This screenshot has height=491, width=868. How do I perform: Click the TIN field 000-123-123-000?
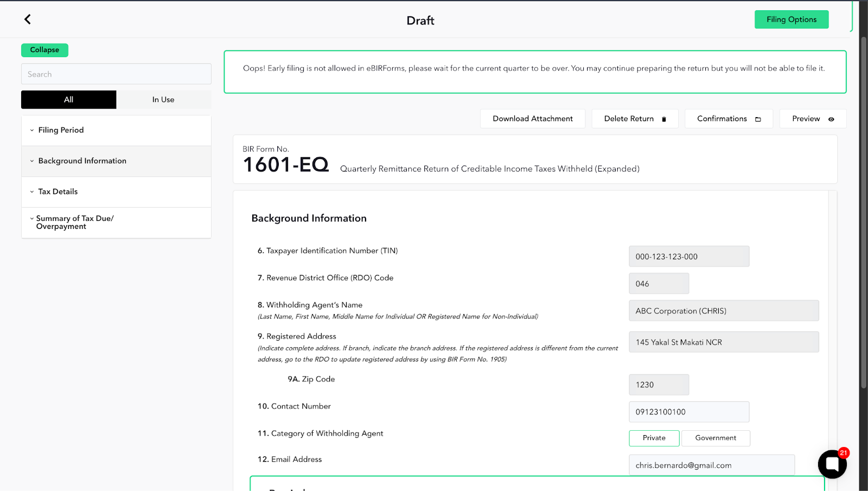689,257
